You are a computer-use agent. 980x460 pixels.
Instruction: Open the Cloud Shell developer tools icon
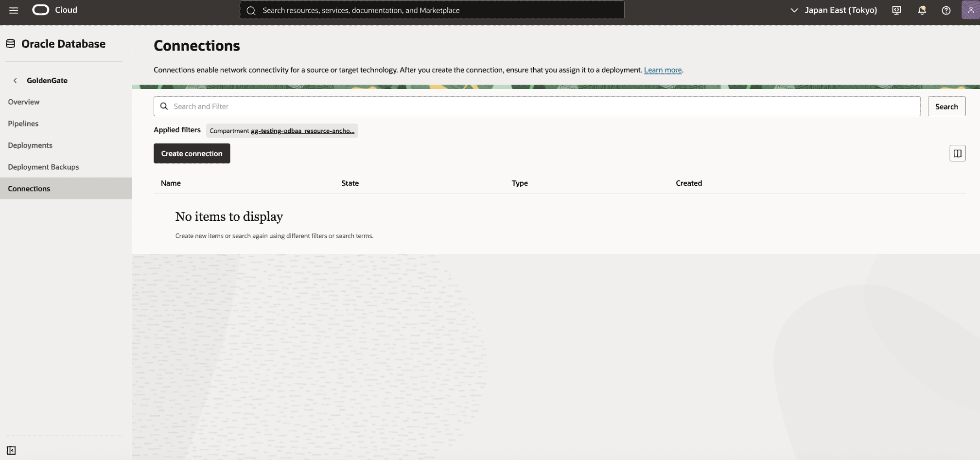click(x=897, y=10)
